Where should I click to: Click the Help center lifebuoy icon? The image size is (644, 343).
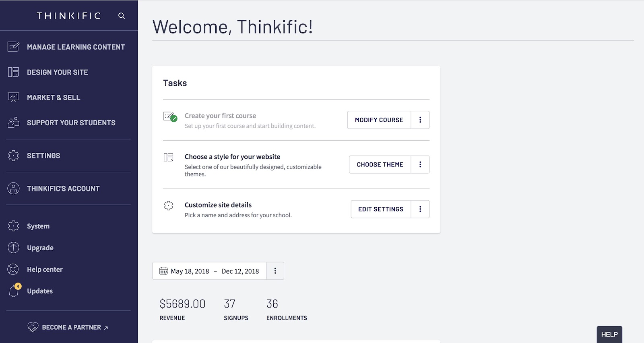(x=13, y=269)
